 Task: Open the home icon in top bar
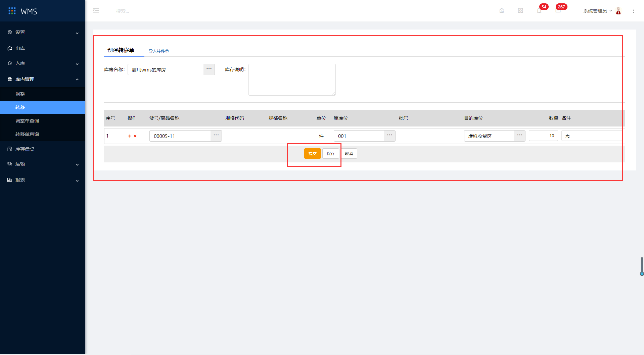[502, 11]
